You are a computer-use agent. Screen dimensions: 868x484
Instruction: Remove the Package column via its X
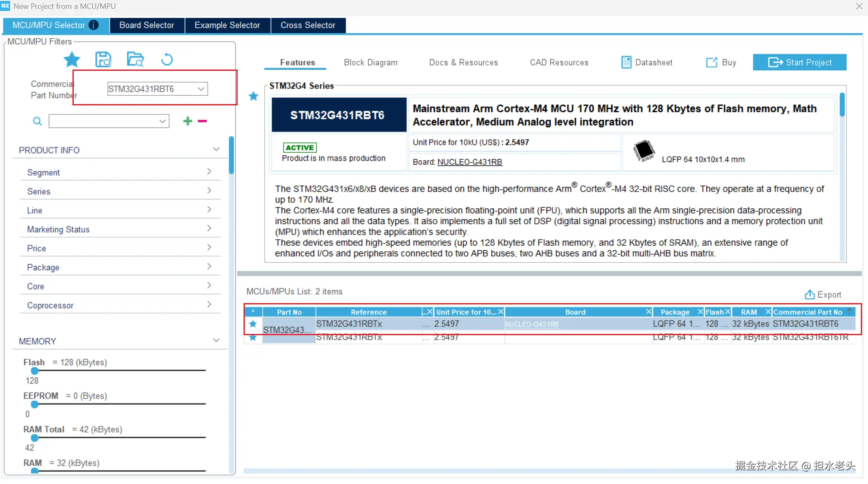(700, 312)
